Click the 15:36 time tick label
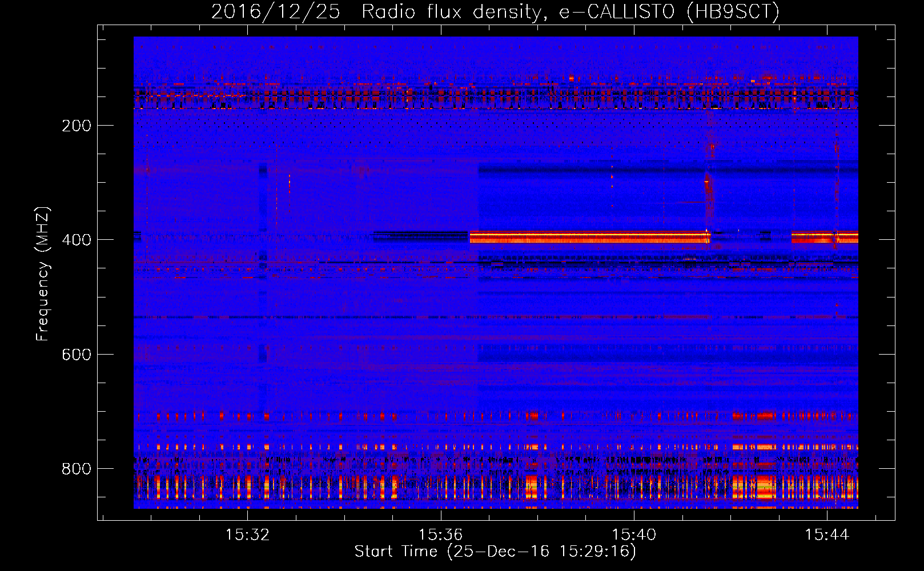The image size is (924, 571). (440, 535)
